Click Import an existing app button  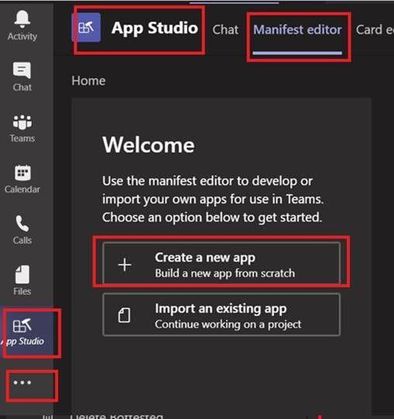tap(222, 315)
